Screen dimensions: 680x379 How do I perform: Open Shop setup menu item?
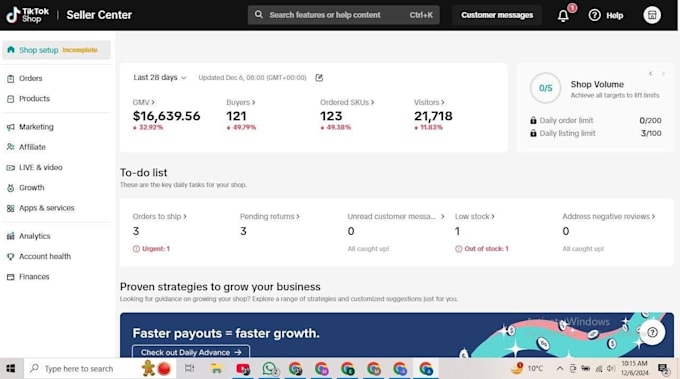[x=56, y=50]
